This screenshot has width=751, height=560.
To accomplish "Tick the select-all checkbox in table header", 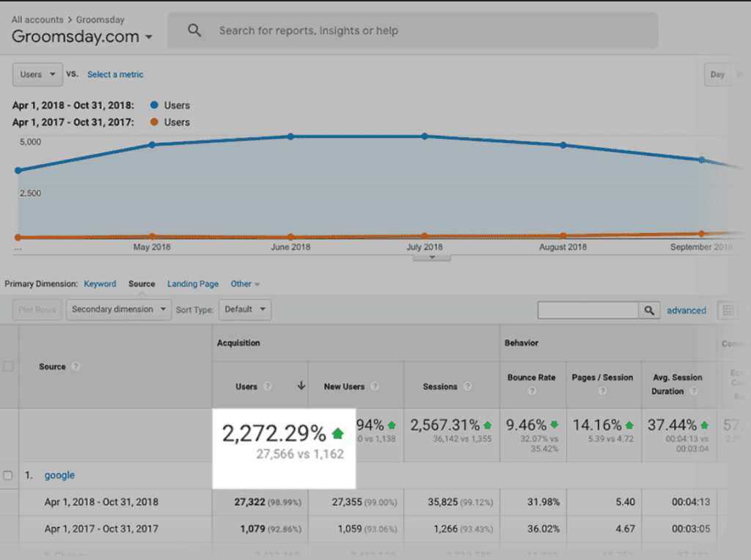I will coord(9,366).
